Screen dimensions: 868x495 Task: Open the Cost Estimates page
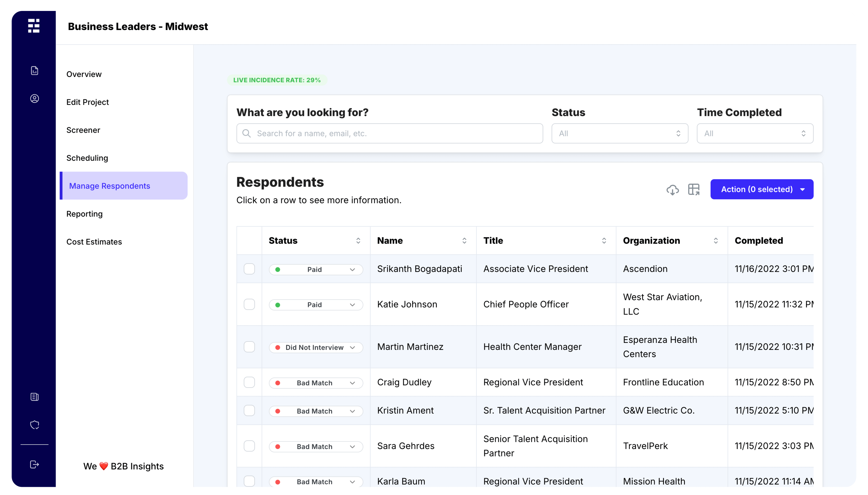point(94,242)
